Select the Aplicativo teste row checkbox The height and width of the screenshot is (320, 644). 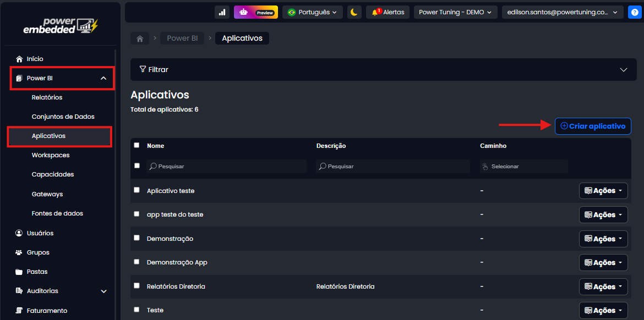click(137, 190)
